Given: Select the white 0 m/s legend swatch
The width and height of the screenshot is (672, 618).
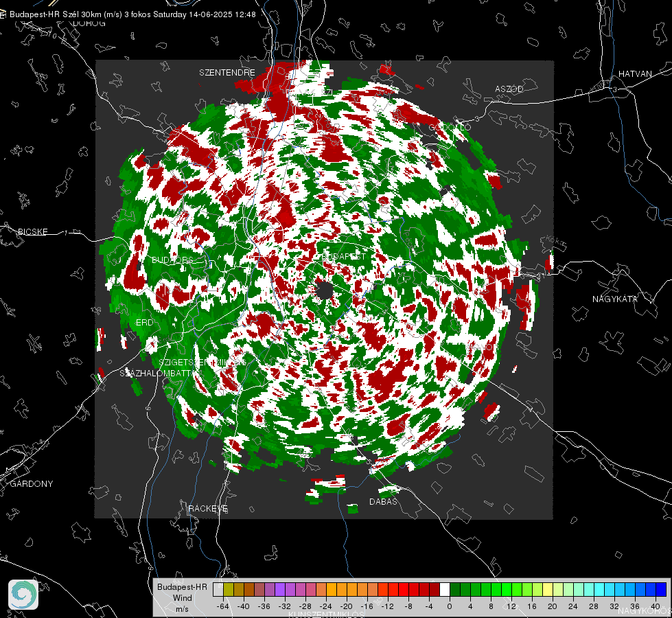Looking at the screenshot, I should pyautogui.click(x=445, y=590).
